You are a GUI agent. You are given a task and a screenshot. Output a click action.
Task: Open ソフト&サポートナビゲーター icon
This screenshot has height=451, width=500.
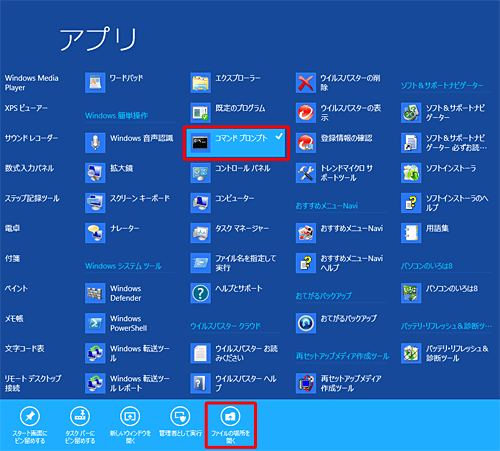pyautogui.click(x=411, y=113)
